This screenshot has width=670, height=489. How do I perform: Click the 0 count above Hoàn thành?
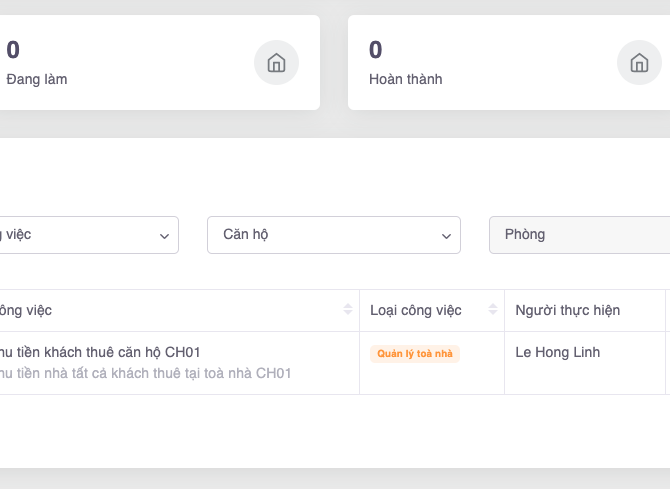[375, 50]
